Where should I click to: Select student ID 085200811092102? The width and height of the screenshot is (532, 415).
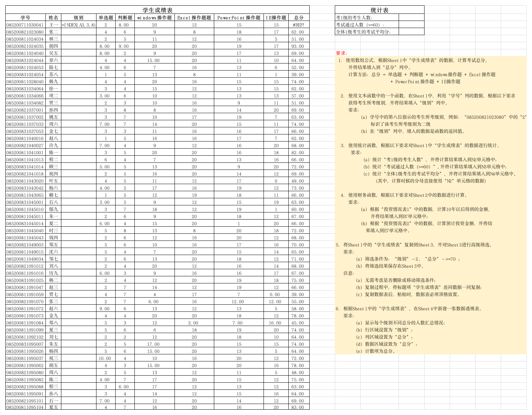point(26,337)
